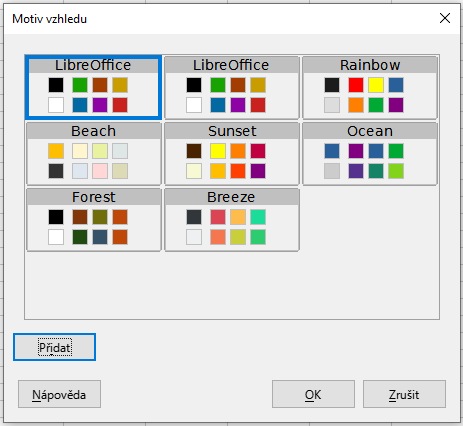The image size is (463, 426).
Task: Select the second LibreOffice theme (not highlighted)
Action: tap(232, 87)
